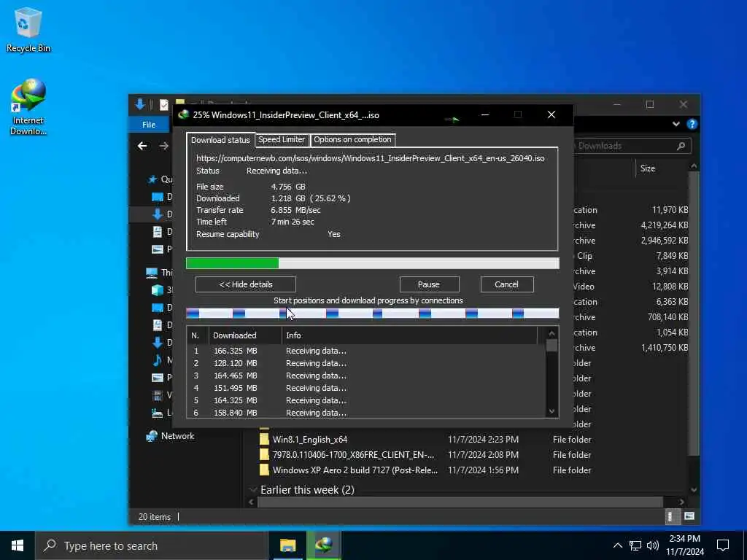Click the Explorer vertical scrollbar down arrow
The height and width of the screenshot is (560, 747).
(x=694, y=489)
